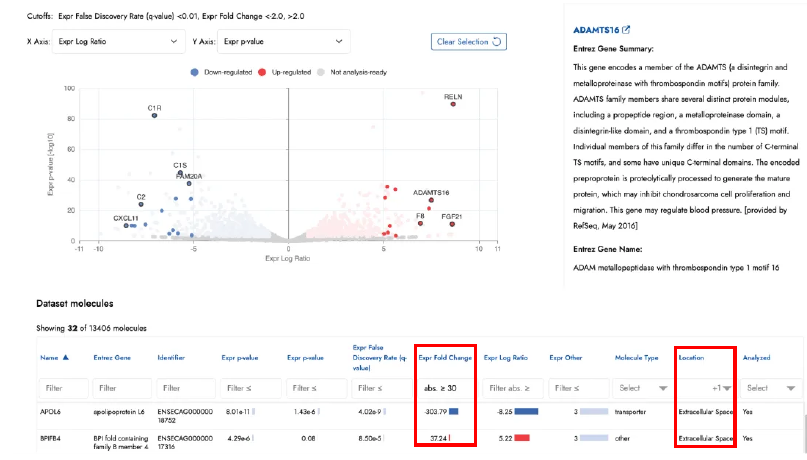Click the FGF21 data point
Screen dimensions: 807x460
(452, 224)
